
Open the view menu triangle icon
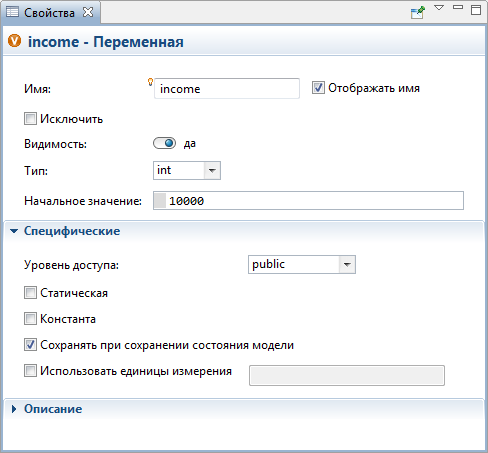(x=439, y=8)
